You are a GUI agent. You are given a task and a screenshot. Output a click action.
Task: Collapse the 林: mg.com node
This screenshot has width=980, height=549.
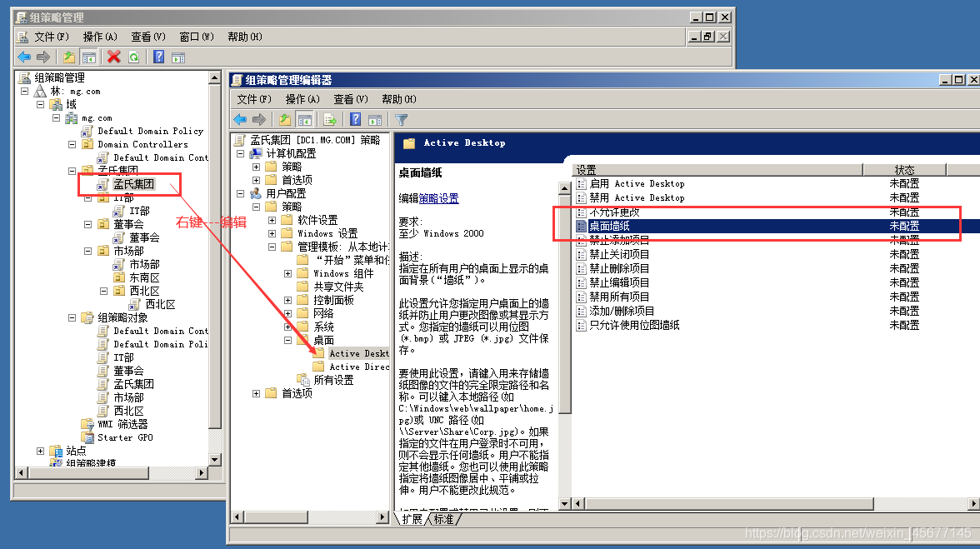point(24,91)
